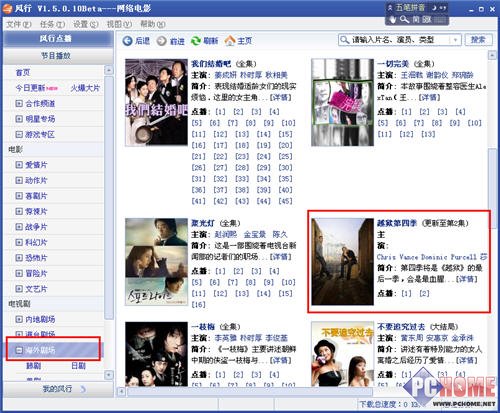Click the 后退 back arrow icon
This screenshot has height=413, width=500.
pos(127,41)
